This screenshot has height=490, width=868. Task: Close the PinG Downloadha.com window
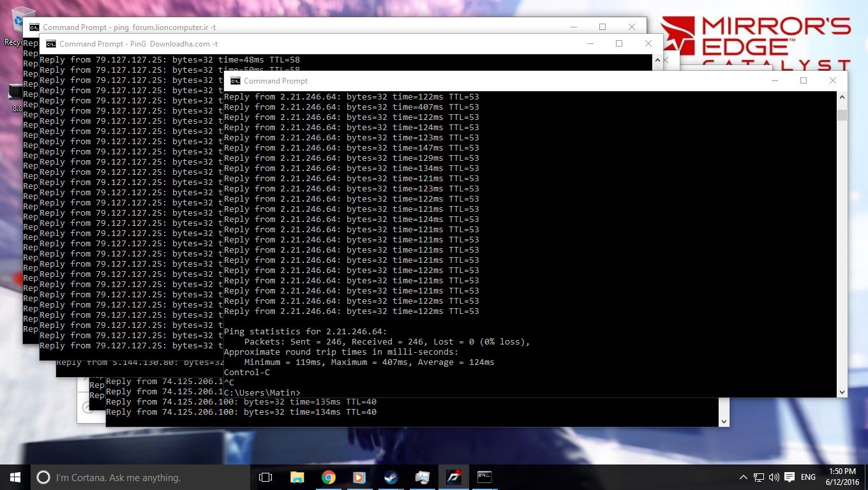pyautogui.click(x=648, y=43)
